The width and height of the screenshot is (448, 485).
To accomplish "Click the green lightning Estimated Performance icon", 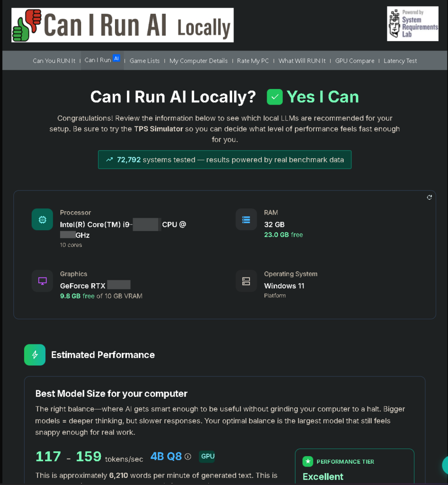I will [x=35, y=355].
